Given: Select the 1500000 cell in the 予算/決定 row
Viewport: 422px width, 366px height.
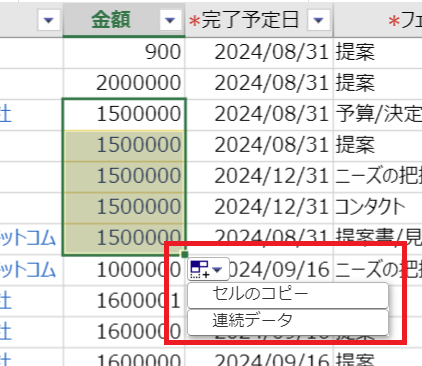Looking at the screenshot, I should [x=124, y=114].
